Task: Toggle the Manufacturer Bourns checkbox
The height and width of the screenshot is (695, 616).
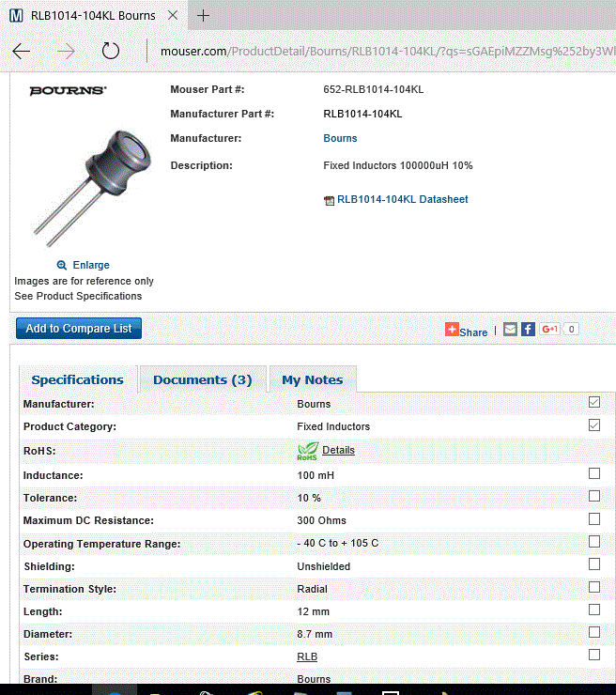Action: click(594, 402)
